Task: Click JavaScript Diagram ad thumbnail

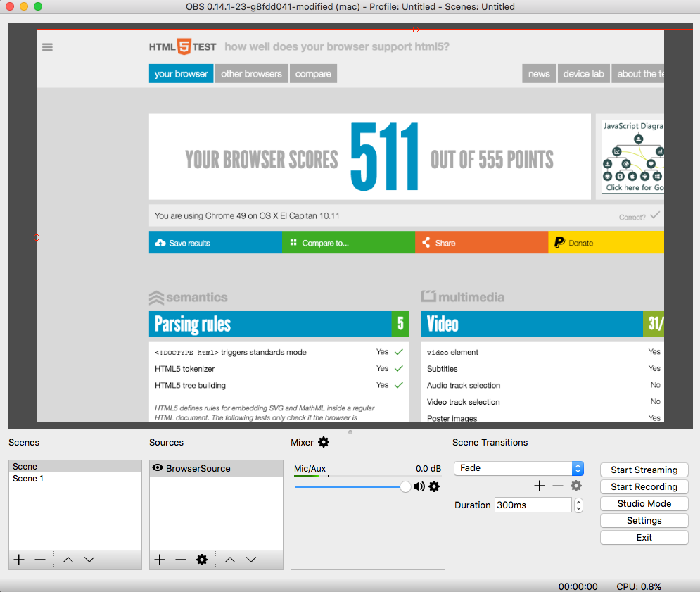Action: pos(632,156)
